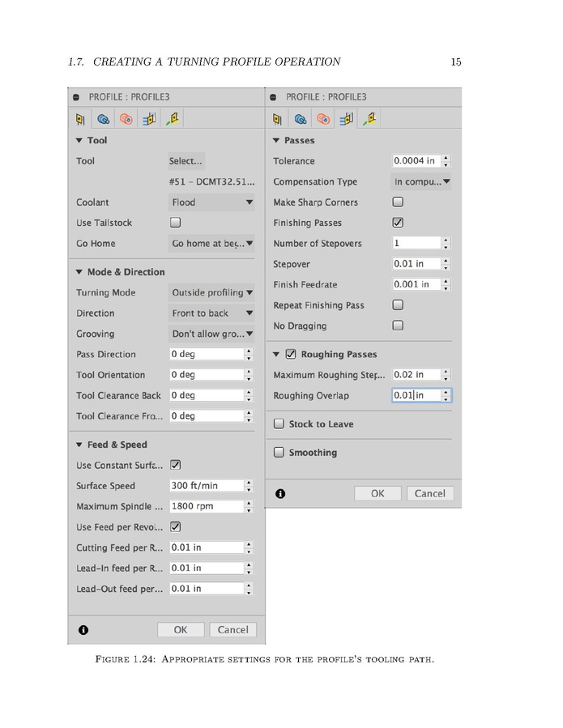The width and height of the screenshot is (563, 728).
Task: Open the Radii tab icon in left Profile dialog
Action: click(126, 119)
